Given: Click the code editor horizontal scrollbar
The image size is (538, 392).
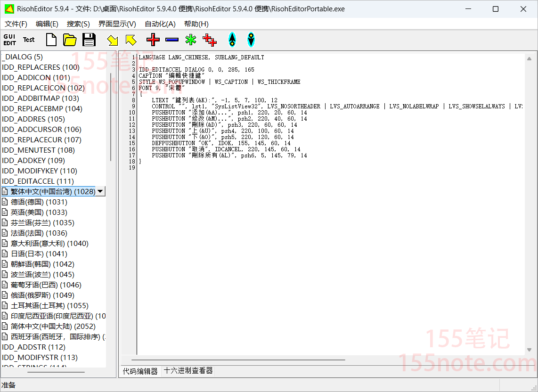Looking at the screenshot, I should (236, 360).
